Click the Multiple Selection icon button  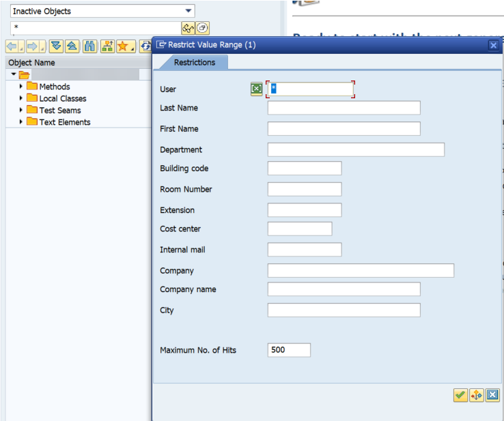[x=477, y=395]
